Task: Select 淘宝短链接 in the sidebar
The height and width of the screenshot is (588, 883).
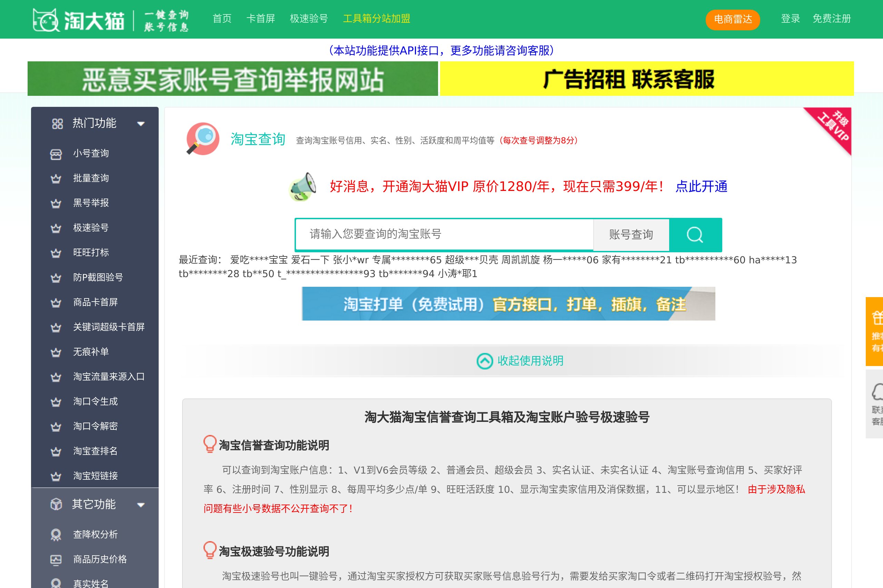Action: 95,476
